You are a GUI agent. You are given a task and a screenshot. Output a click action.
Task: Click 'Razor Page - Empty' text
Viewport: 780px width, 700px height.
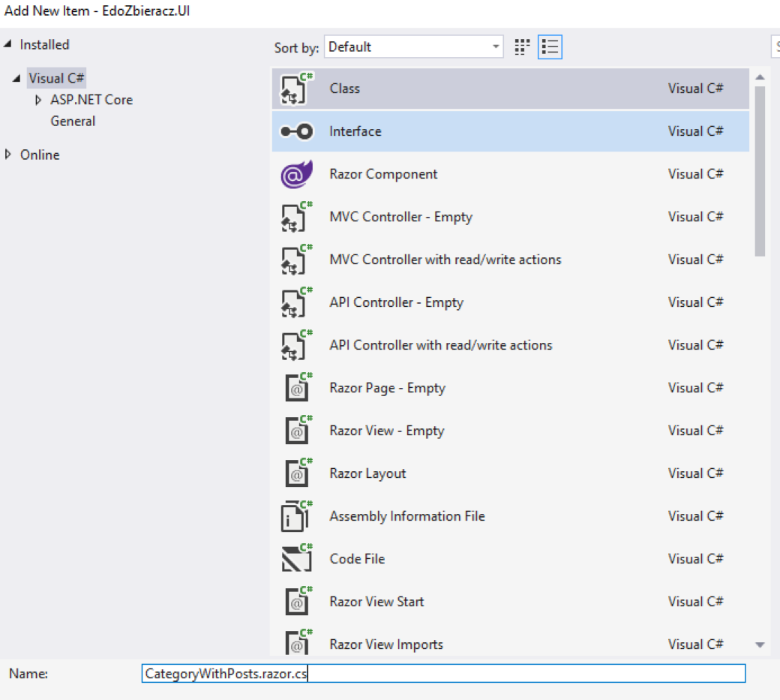(387, 388)
